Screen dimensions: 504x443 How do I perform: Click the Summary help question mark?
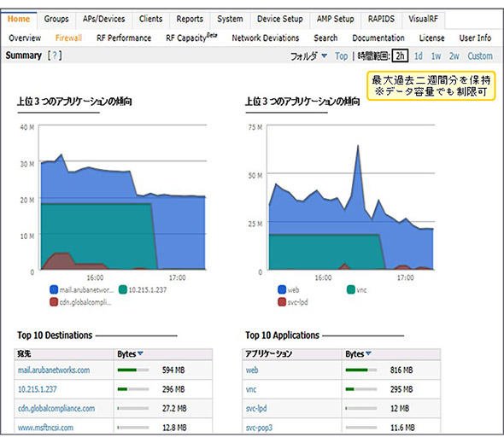(55, 55)
